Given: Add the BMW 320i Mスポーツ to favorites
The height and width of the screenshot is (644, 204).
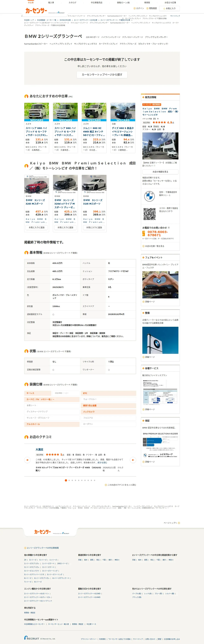Looking at the screenshot, I should pyautogui.click(x=37, y=227).
